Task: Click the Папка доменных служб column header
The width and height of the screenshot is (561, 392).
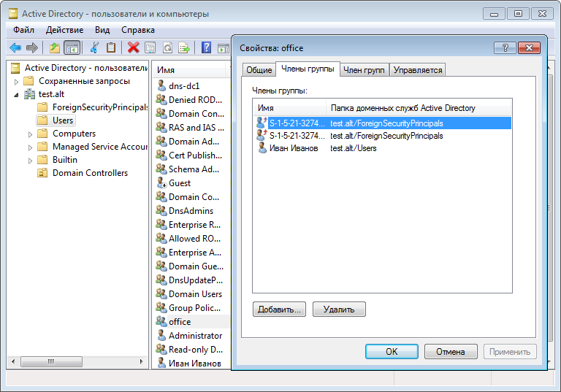Action: (x=419, y=108)
